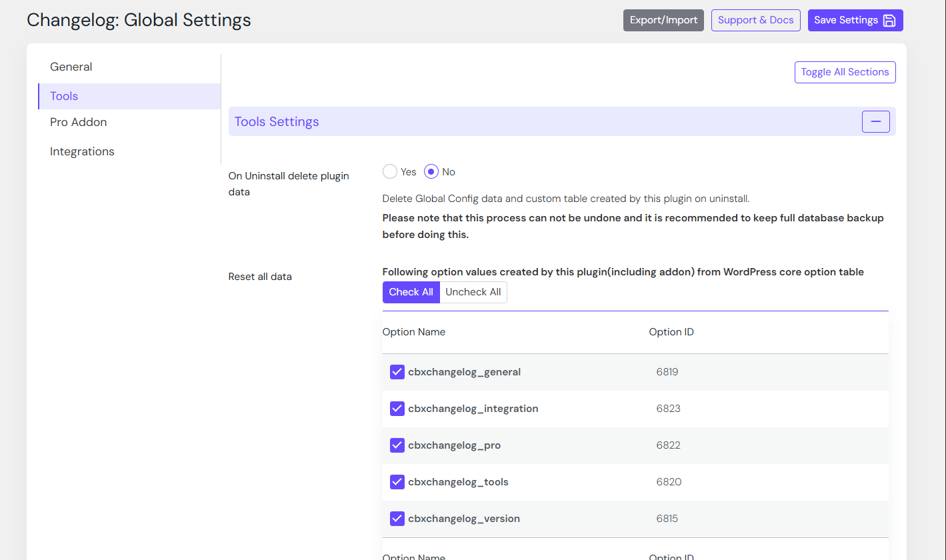This screenshot has height=560, width=946.
Task: Click the Tools Settings section header
Action: pos(562,121)
